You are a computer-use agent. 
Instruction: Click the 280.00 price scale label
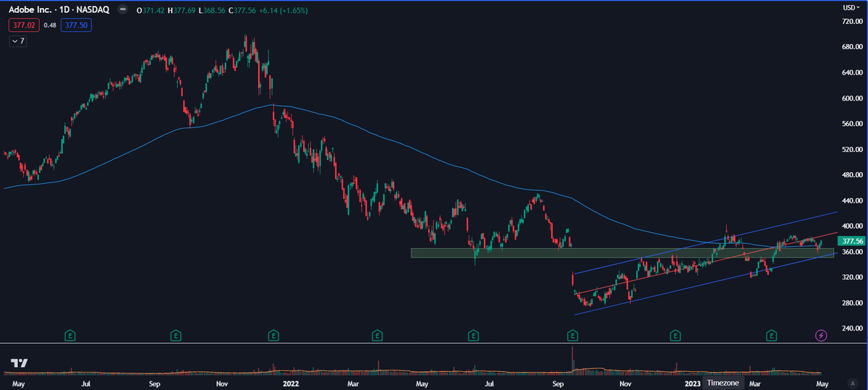tap(851, 303)
